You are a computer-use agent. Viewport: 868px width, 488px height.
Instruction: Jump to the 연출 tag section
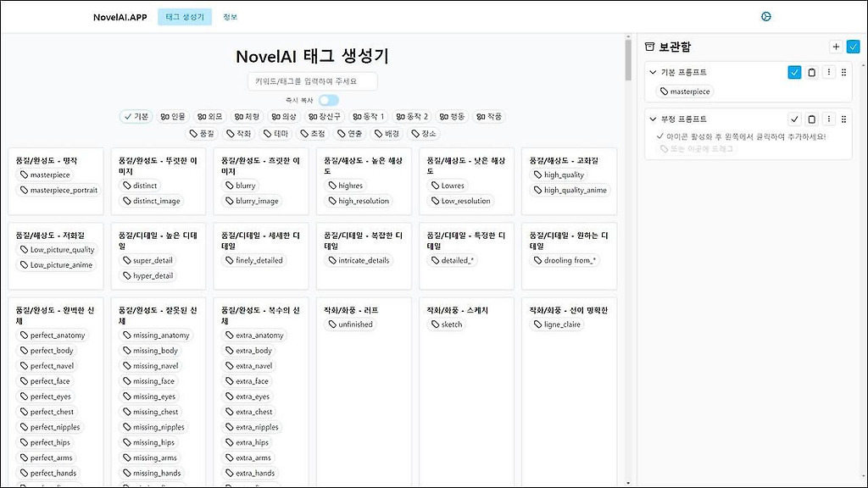(350, 133)
